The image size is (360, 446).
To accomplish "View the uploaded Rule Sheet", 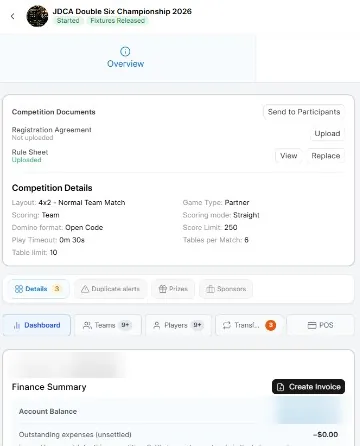I will (288, 156).
